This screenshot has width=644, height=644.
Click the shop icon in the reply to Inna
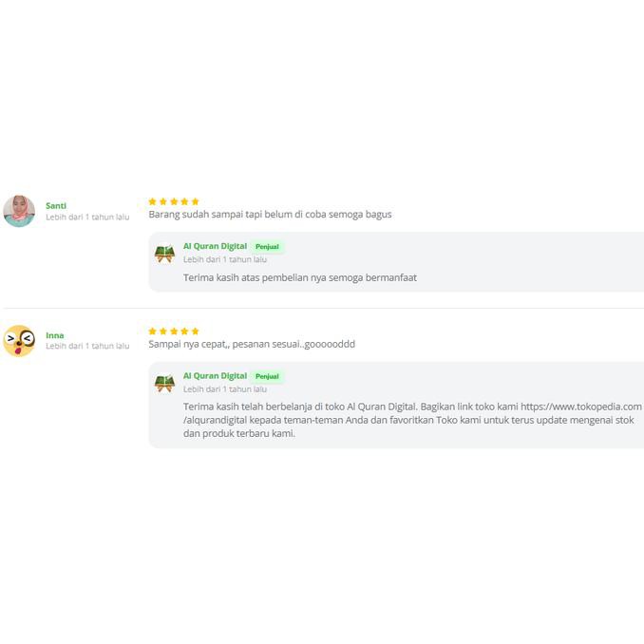[x=165, y=382]
